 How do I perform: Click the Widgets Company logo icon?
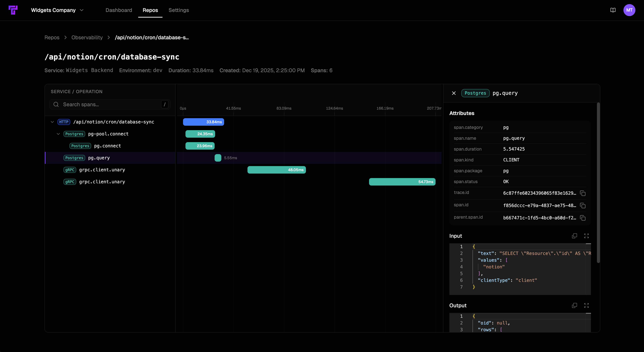(13, 10)
